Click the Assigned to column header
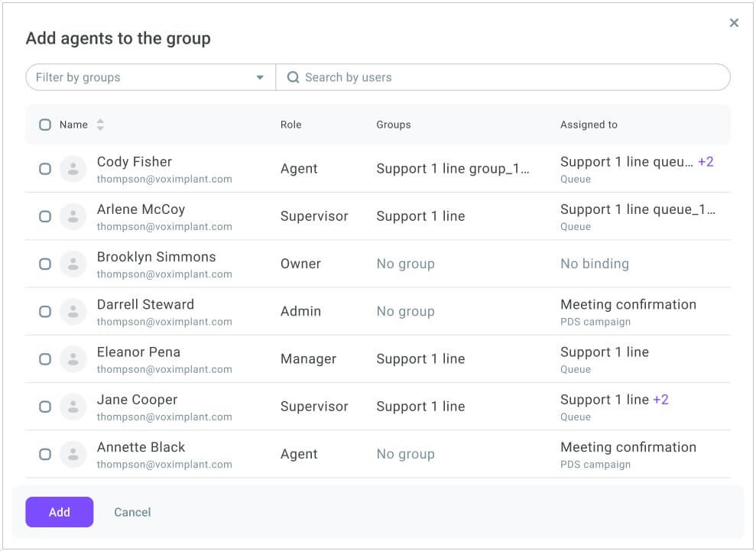The image size is (756, 551). coord(589,125)
